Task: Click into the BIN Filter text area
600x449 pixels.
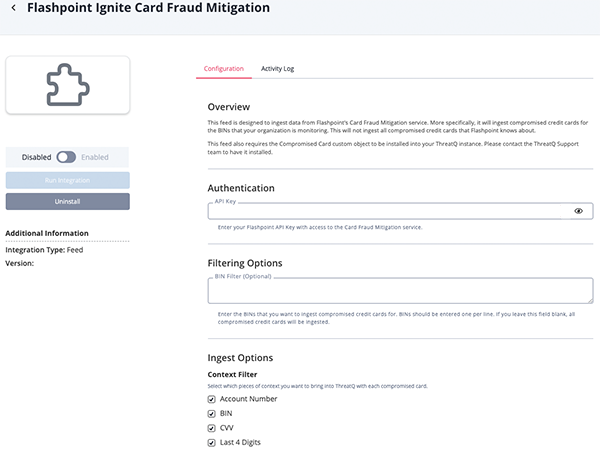Action: (400, 291)
